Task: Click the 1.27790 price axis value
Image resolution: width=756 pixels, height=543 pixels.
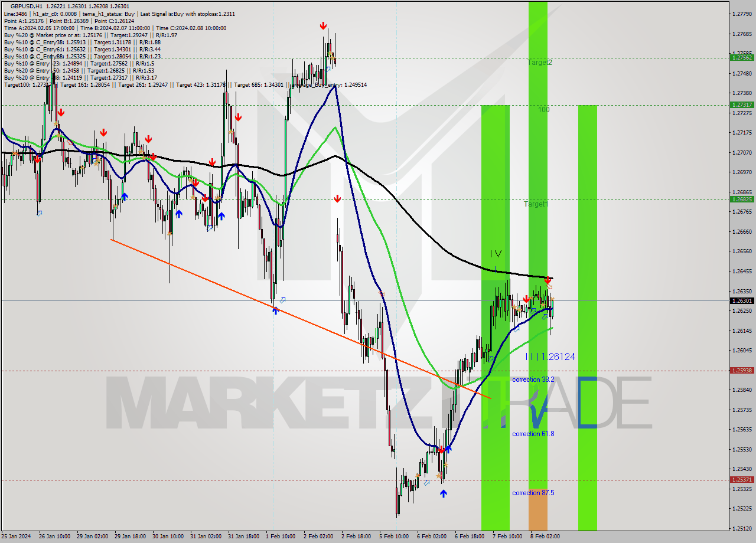Action: 742,14
